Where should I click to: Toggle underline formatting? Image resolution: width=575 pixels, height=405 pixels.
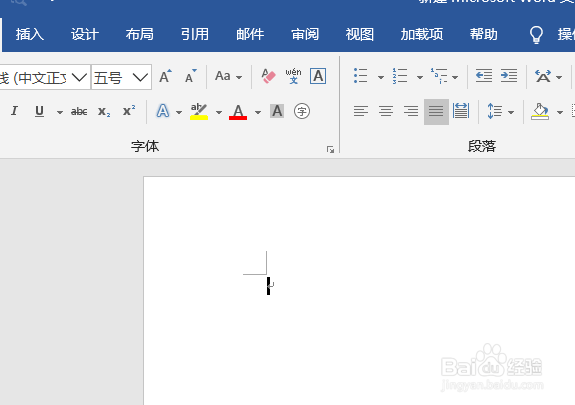pyautogui.click(x=40, y=111)
